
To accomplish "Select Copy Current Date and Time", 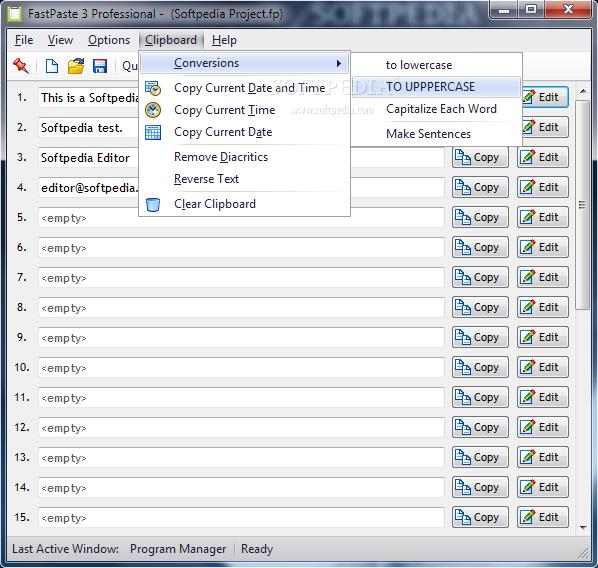I will (x=244, y=88).
